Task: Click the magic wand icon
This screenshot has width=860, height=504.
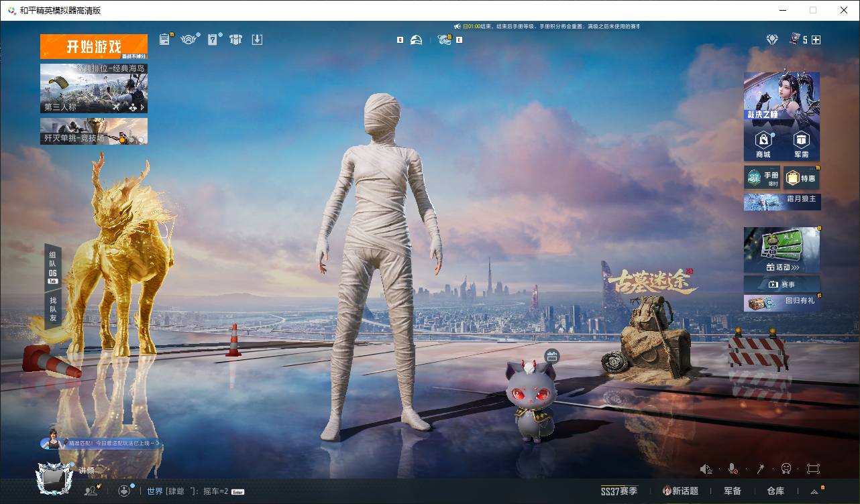Action: [760, 469]
